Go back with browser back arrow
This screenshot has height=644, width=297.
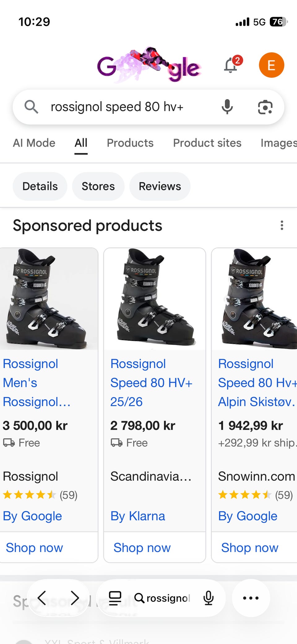[42, 598]
